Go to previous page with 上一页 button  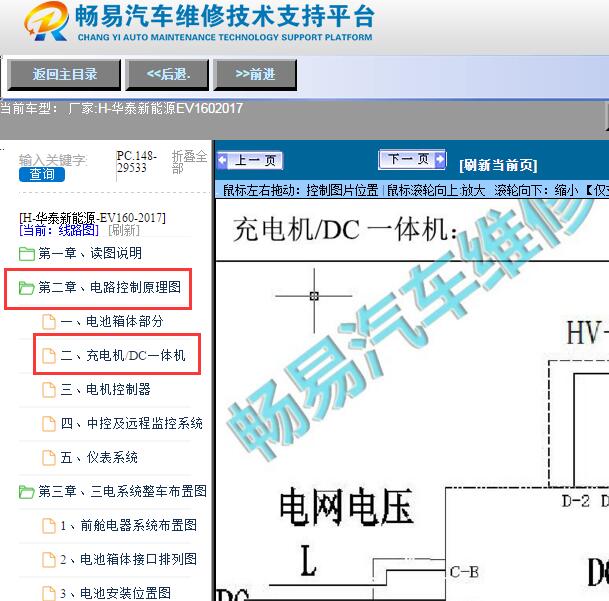pyautogui.click(x=250, y=160)
